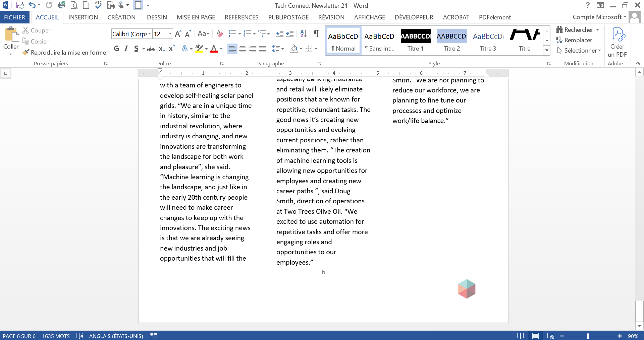Decrease the font size with the small A icon

pos(188,34)
